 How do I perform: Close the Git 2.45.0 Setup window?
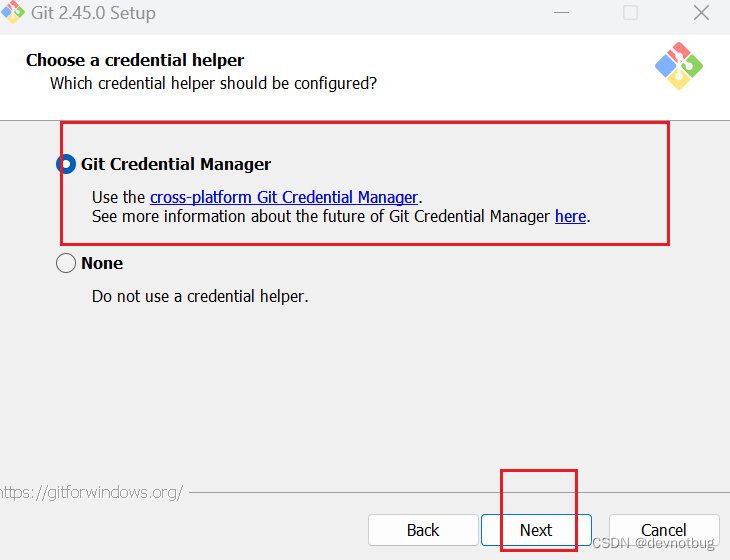coord(701,13)
